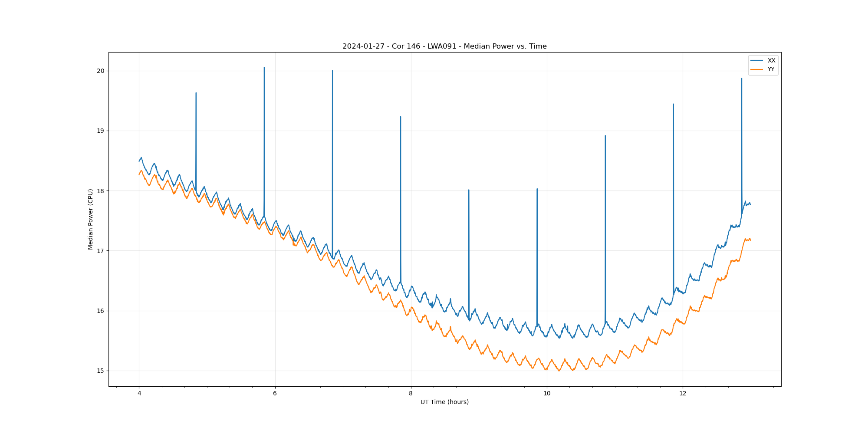Image resolution: width=868 pixels, height=434 pixels.
Task: Click y-axis tick label 20
Action: tap(101, 71)
